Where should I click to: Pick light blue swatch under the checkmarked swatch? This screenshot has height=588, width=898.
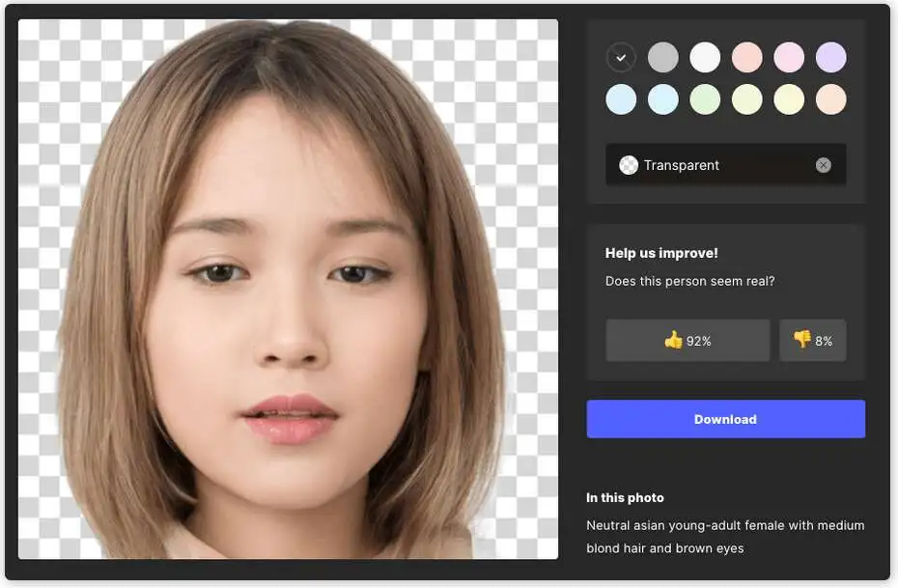point(621,99)
